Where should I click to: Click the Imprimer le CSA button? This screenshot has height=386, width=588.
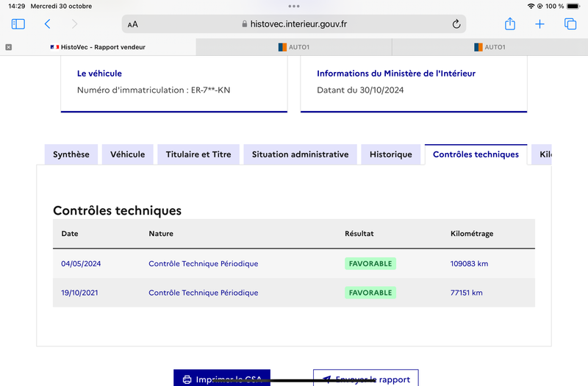[222, 378]
